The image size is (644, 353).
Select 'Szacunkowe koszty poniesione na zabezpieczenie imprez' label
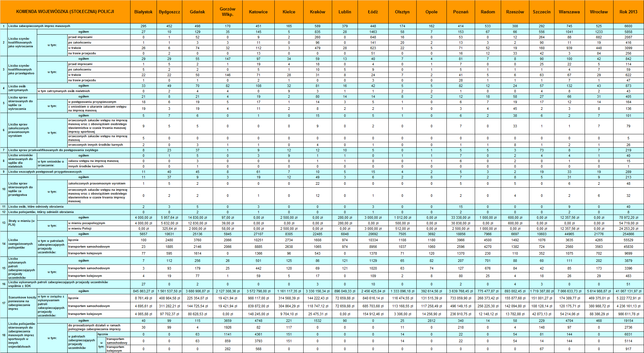click(x=22, y=303)
